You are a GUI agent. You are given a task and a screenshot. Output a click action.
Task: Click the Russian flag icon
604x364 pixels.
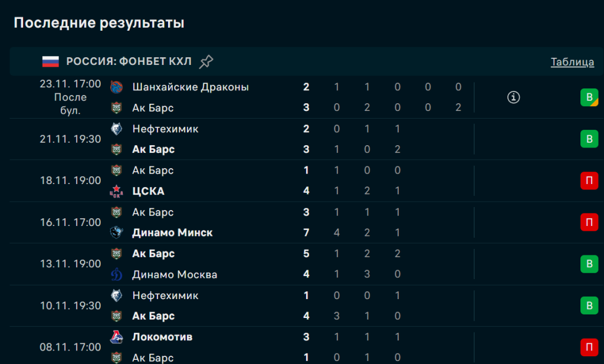click(x=50, y=61)
